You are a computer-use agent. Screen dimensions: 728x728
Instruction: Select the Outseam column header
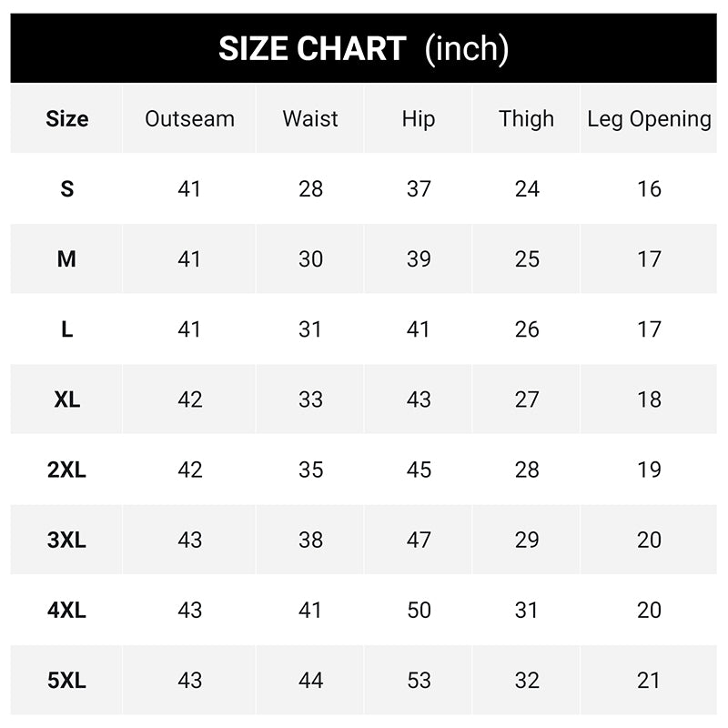pyautogui.click(x=189, y=119)
